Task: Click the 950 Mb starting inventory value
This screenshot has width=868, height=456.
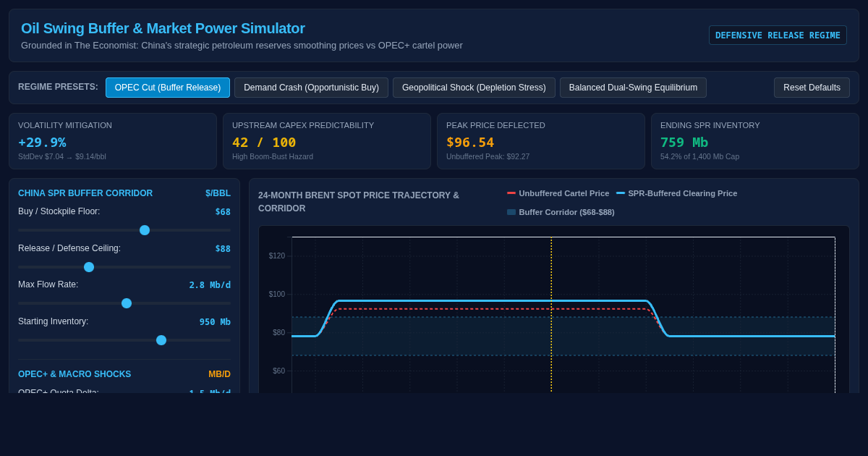Action: pyautogui.click(x=215, y=322)
